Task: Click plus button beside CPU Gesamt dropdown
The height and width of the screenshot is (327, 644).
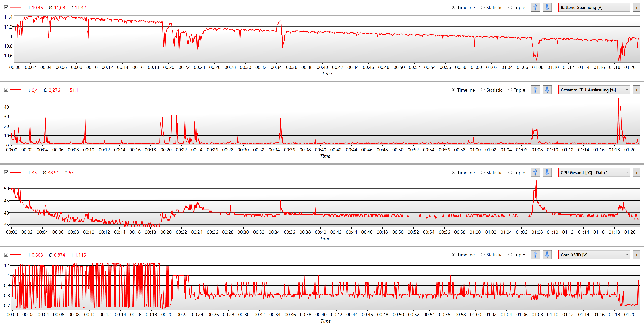Action: (x=637, y=173)
